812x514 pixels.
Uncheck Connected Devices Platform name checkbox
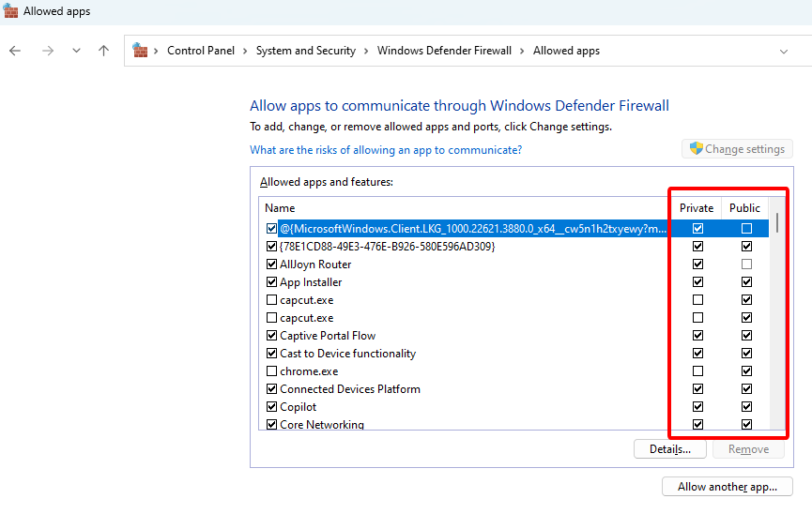point(271,388)
